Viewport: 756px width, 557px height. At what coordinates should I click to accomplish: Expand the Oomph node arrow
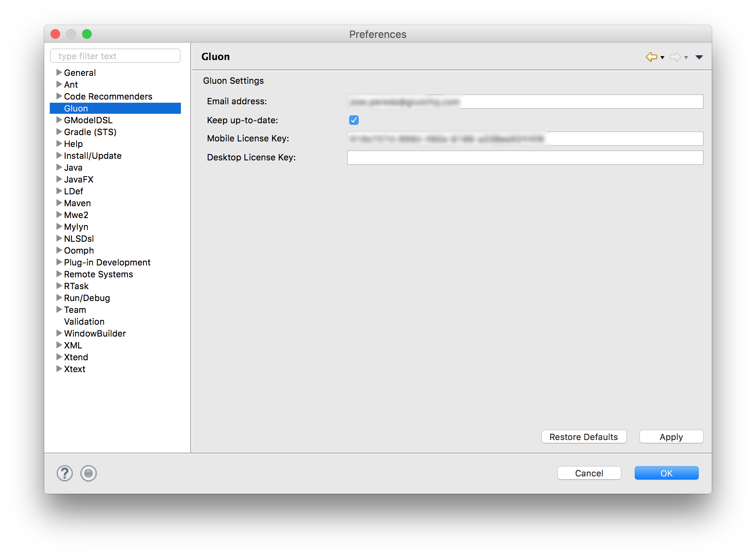[x=59, y=250]
